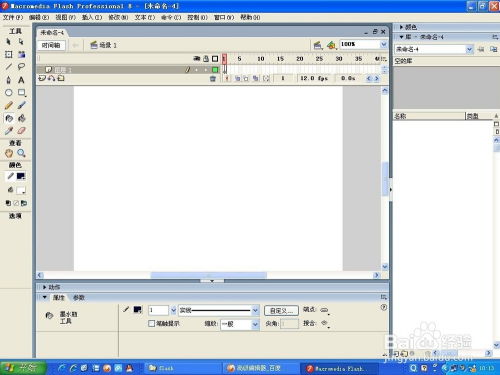Toggle show all layers eye icon

[x=197, y=59]
